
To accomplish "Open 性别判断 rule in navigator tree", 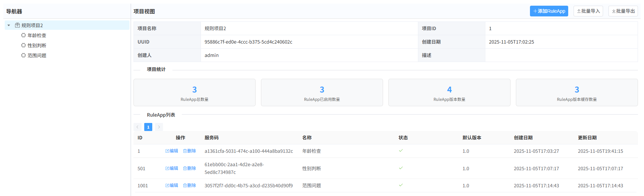I will (37, 46).
